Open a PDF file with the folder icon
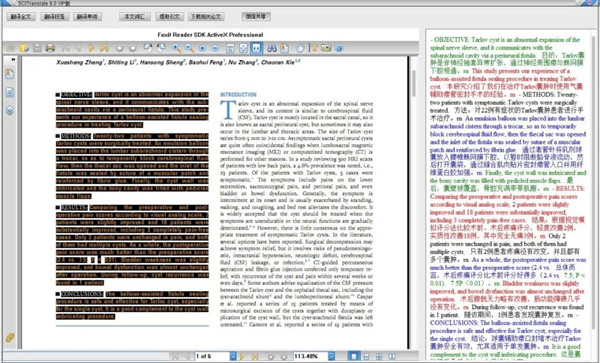This screenshot has height=363, width=600. click(24, 48)
